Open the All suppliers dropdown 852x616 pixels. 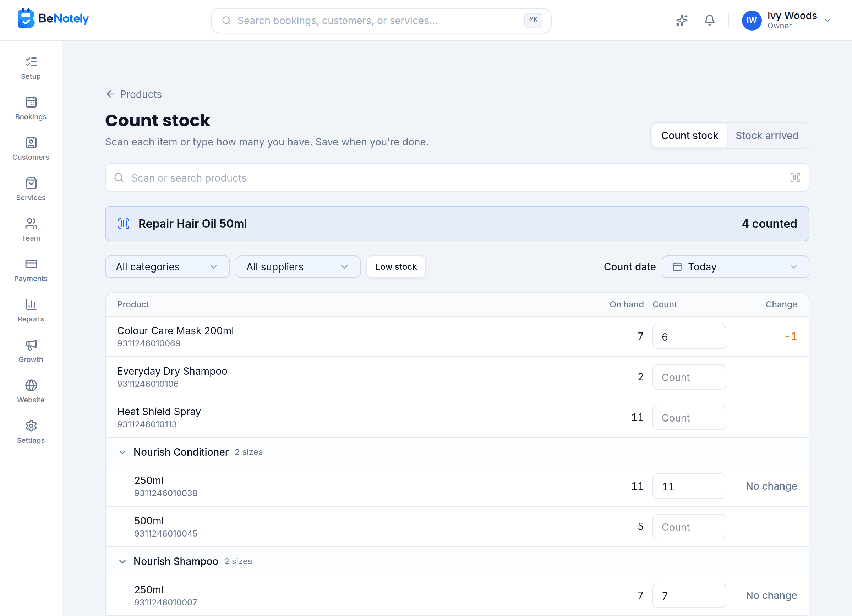pyautogui.click(x=298, y=267)
